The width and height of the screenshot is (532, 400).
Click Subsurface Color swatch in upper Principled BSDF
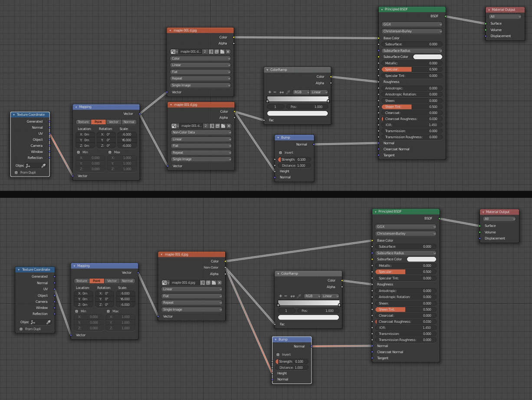click(x=427, y=57)
